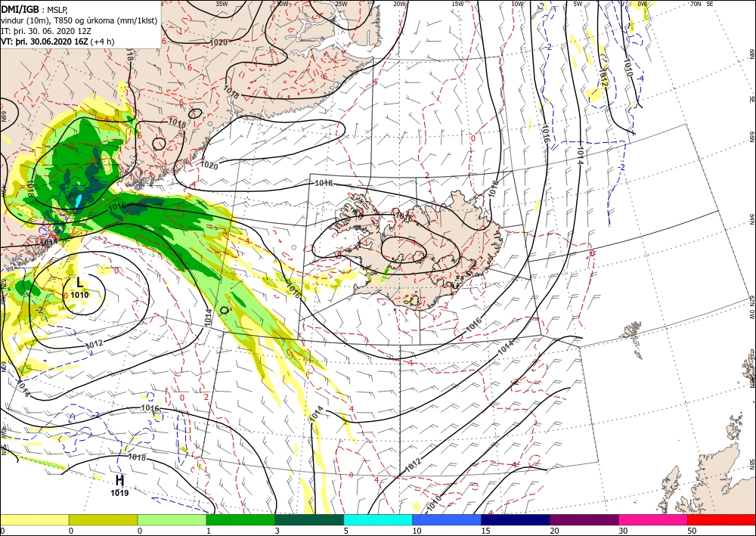Click the light yellow legend color block

34,519
